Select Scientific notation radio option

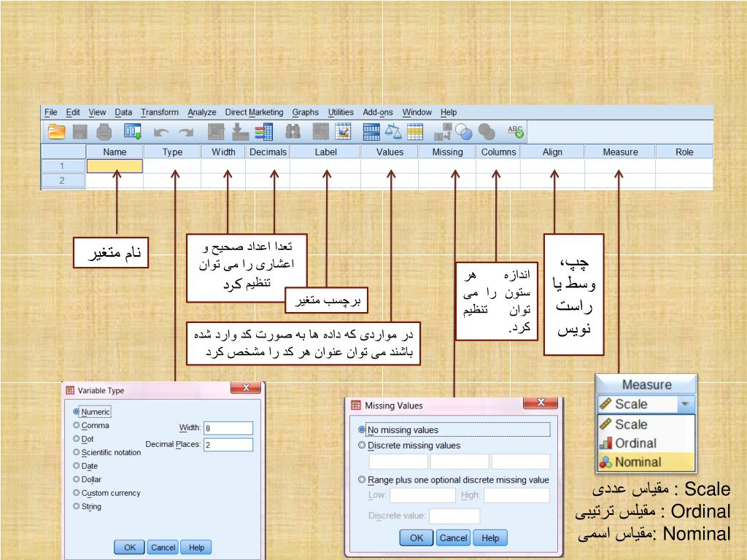pyautogui.click(x=76, y=452)
